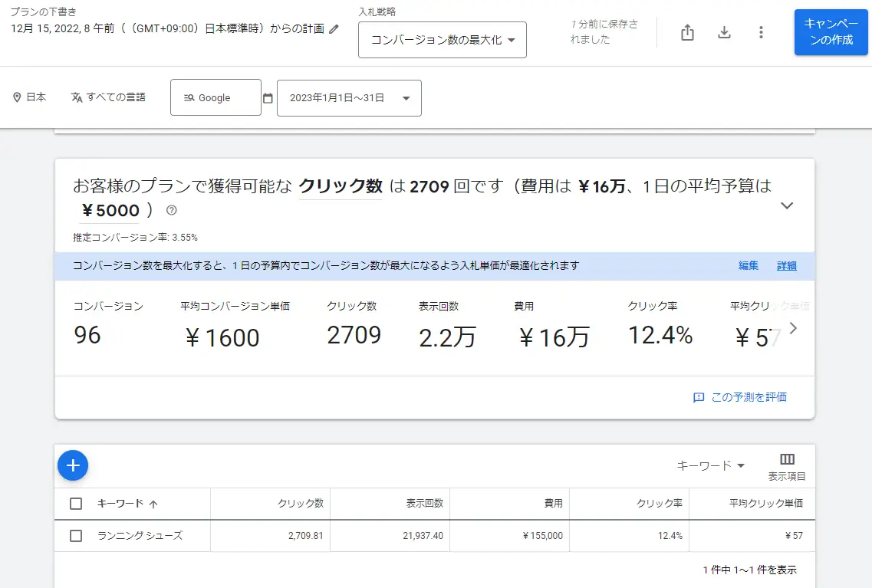The width and height of the screenshot is (872, 588).
Task: Select all keywords header checkbox
Action: (x=76, y=504)
